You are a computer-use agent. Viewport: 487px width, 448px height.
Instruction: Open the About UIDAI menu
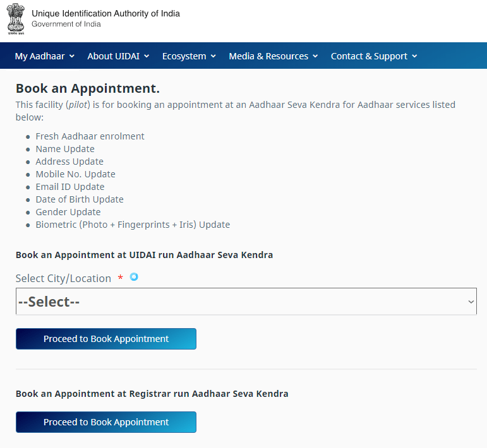tap(118, 56)
